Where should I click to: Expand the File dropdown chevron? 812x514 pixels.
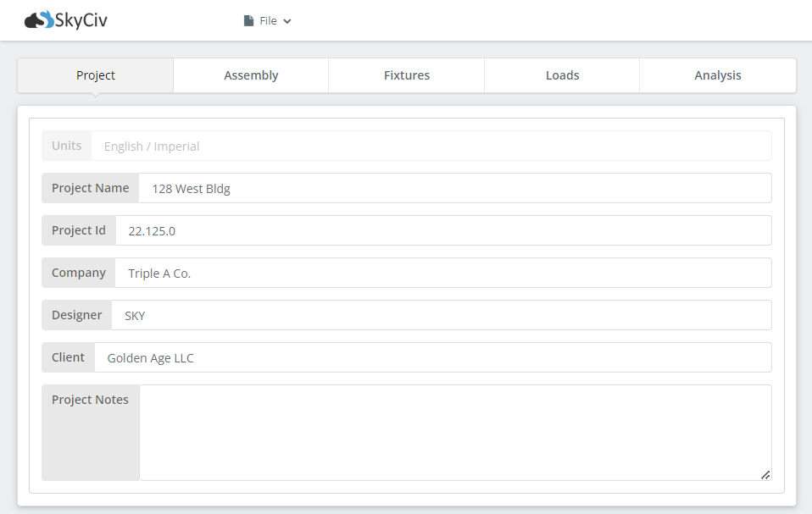[x=287, y=21]
